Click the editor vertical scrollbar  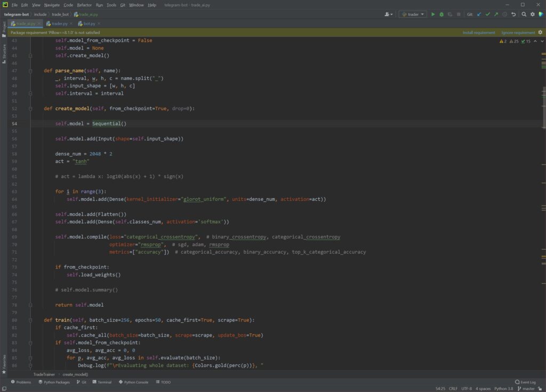pos(543,107)
